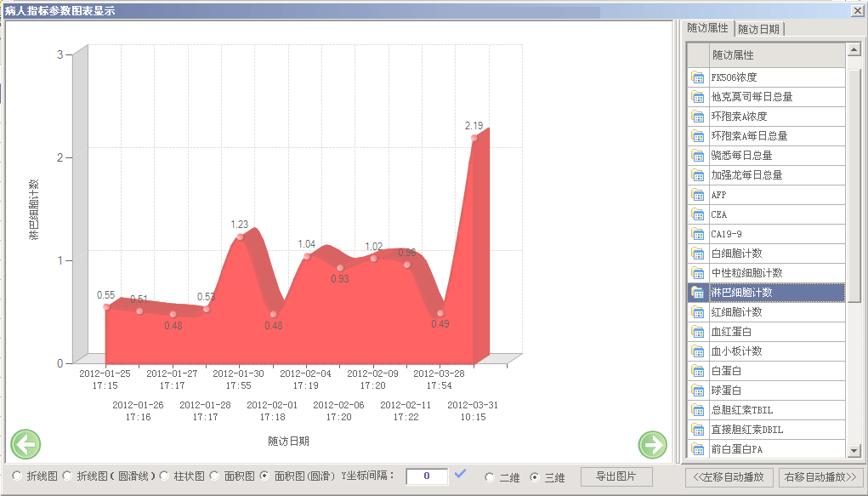868x496 pixels.
Task: Switch to 二维 display mode
Action: 490,477
